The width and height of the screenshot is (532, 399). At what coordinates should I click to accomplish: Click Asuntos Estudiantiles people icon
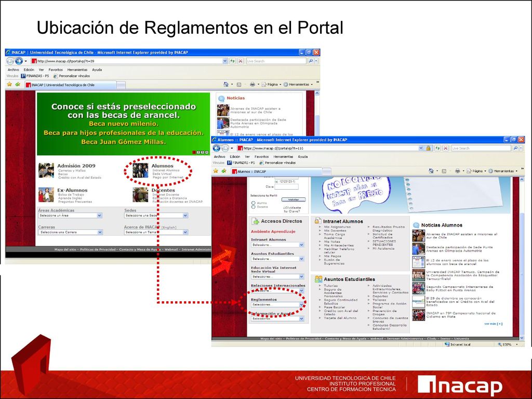[318, 279]
